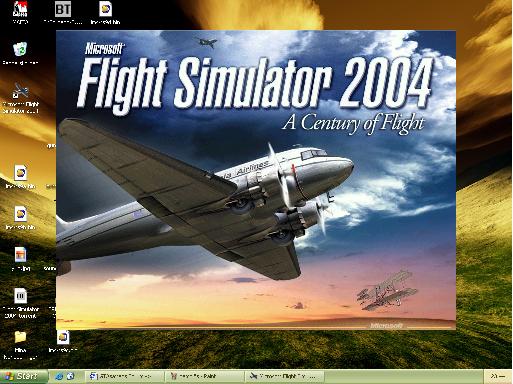
Task: Open Internet Explorer from Quick Launch
Action: pyautogui.click(x=59, y=377)
